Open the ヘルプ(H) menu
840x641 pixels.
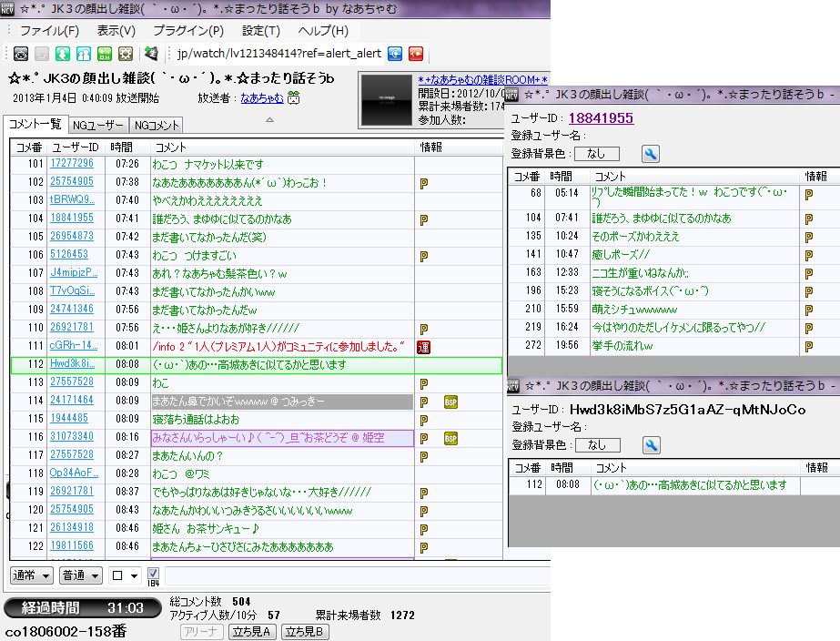click(323, 31)
